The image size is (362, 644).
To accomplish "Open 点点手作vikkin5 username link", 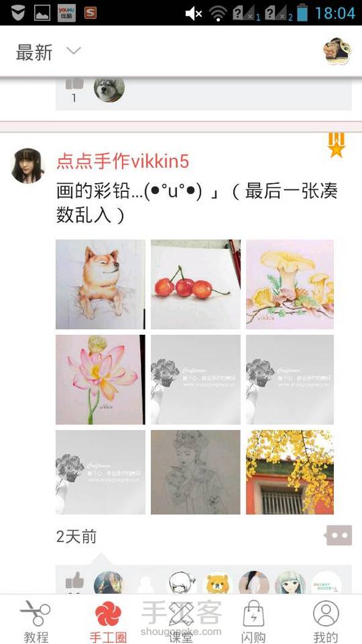I will pyautogui.click(x=123, y=161).
